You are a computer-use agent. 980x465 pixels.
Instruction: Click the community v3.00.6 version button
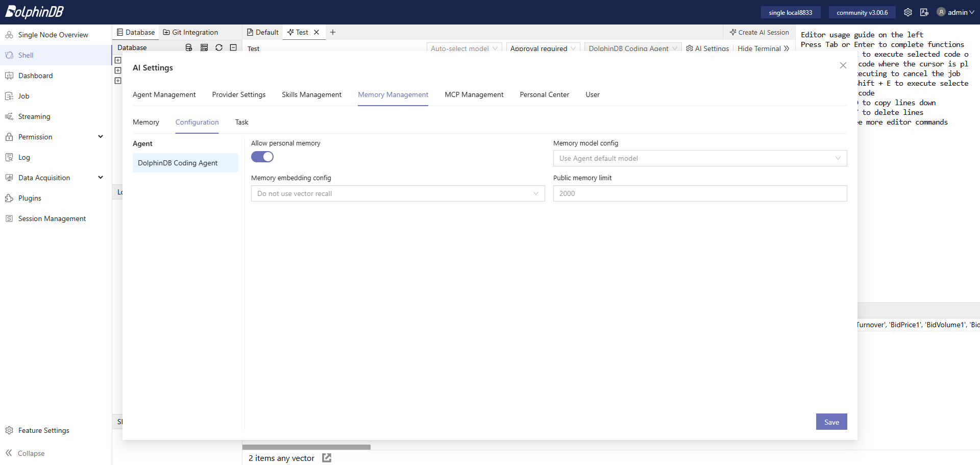[862, 12]
